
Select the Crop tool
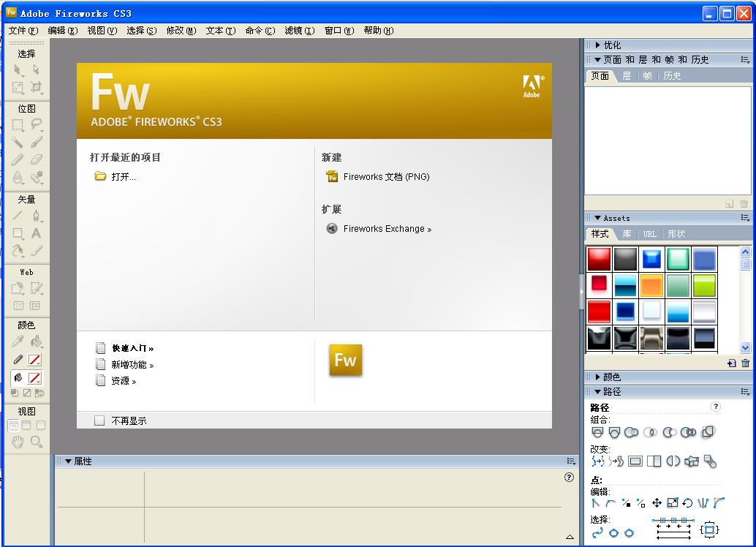click(x=36, y=87)
